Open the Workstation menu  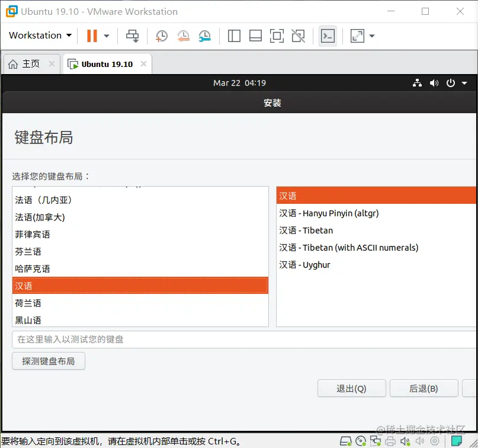click(x=39, y=36)
